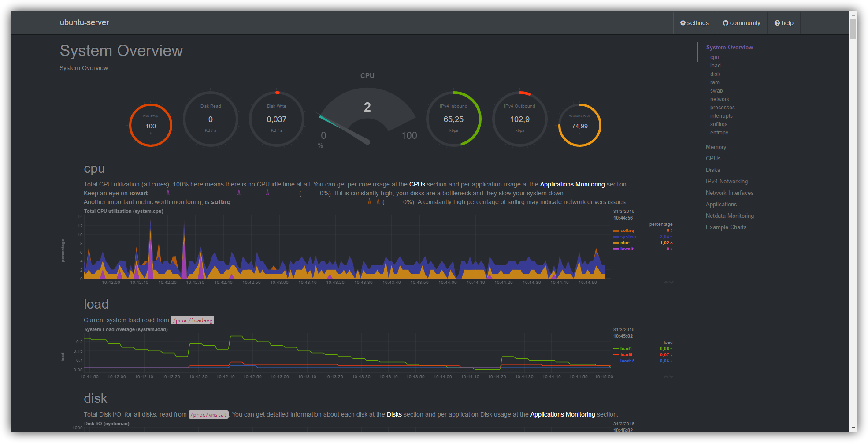Go to entropy in the sidebar submenu
Image resolution: width=868 pixels, height=443 pixels.
[719, 133]
